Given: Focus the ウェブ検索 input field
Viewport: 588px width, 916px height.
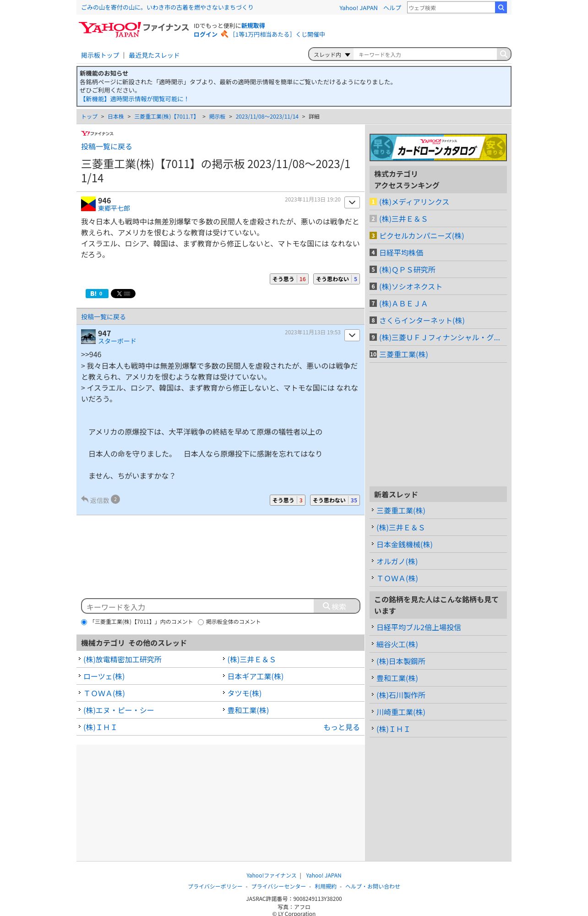Looking at the screenshot, I should point(451,7).
